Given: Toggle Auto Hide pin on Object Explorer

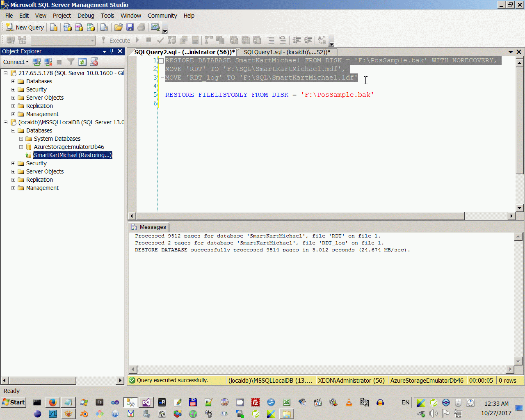Looking at the screenshot, I should 112,51.
